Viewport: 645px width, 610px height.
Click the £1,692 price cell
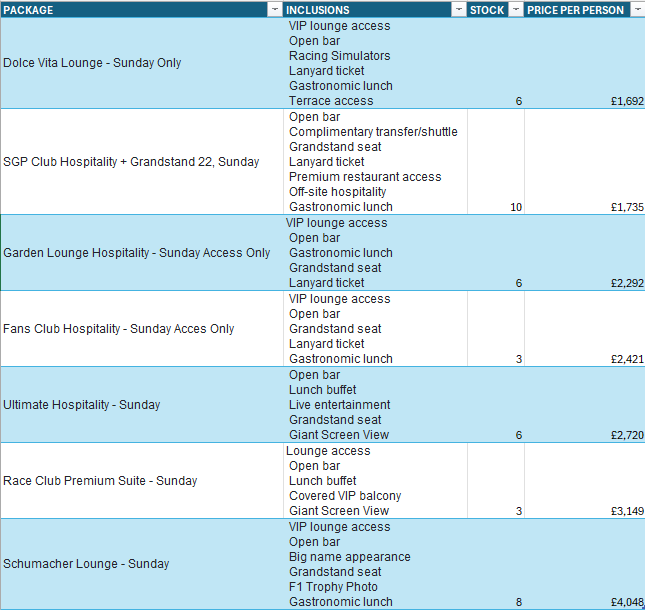[x=585, y=63]
